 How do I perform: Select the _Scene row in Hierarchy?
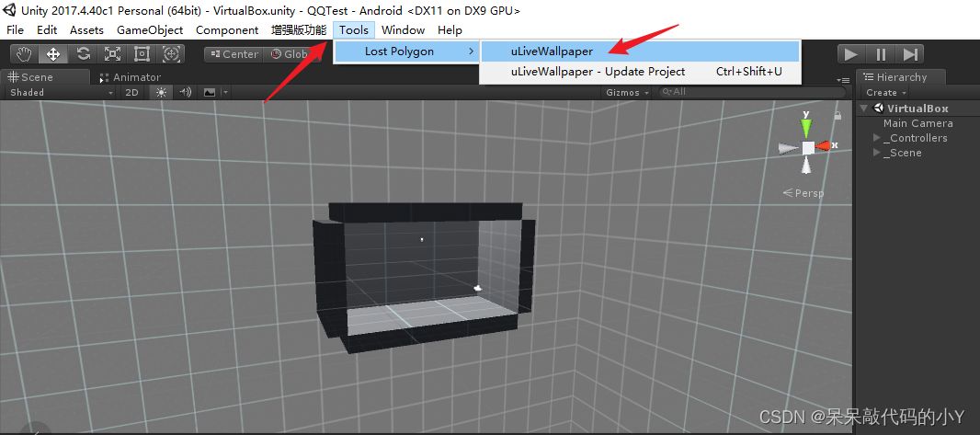[x=917, y=154]
